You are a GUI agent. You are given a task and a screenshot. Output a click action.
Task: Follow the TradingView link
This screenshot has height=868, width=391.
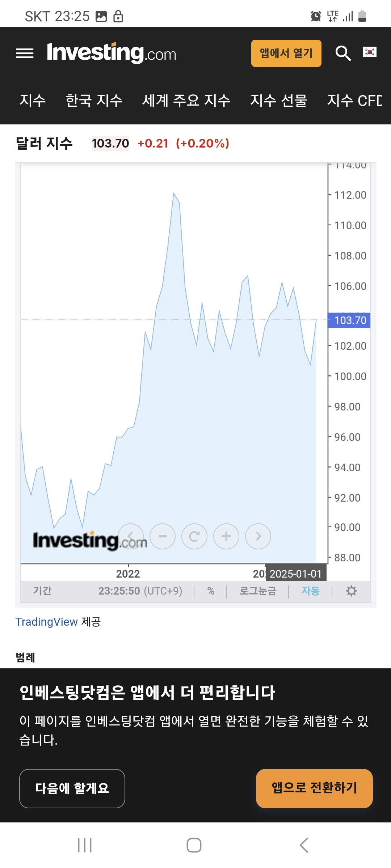click(46, 622)
